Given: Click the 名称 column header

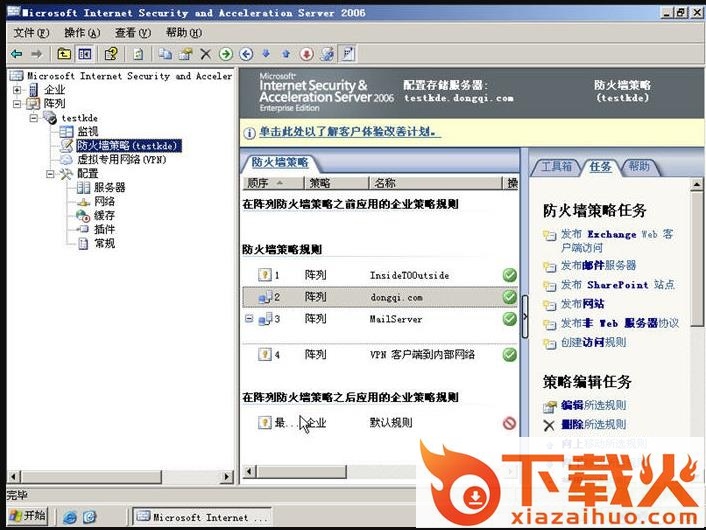Looking at the screenshot, I should coord(435,183).
